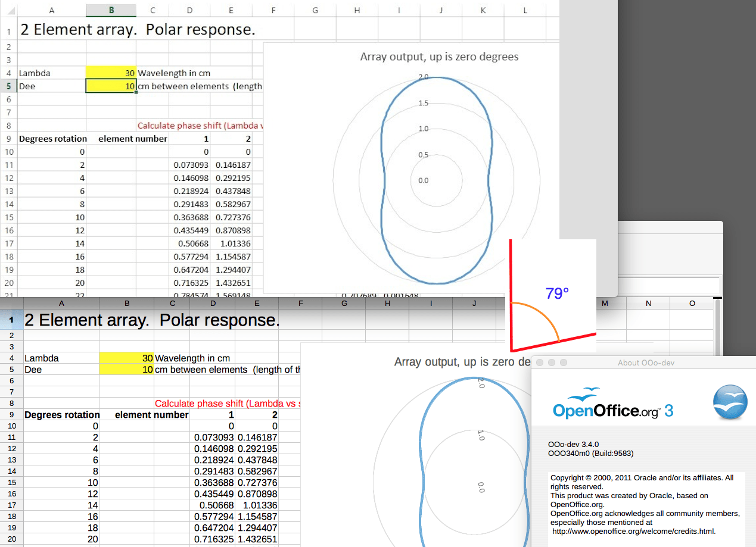Select 'element number' header cell in Excel

(x=132, y=139)
